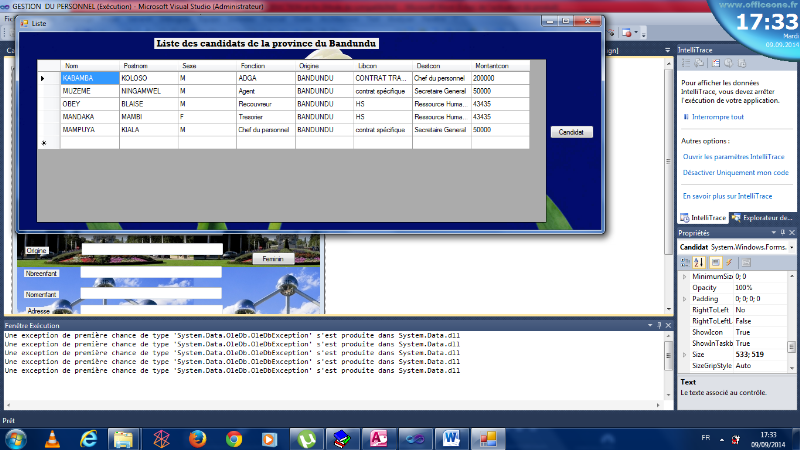Click the fifth icon in IntelliTrace toolbar
This screenshot has height=450, width=800.
pos(742,63)
